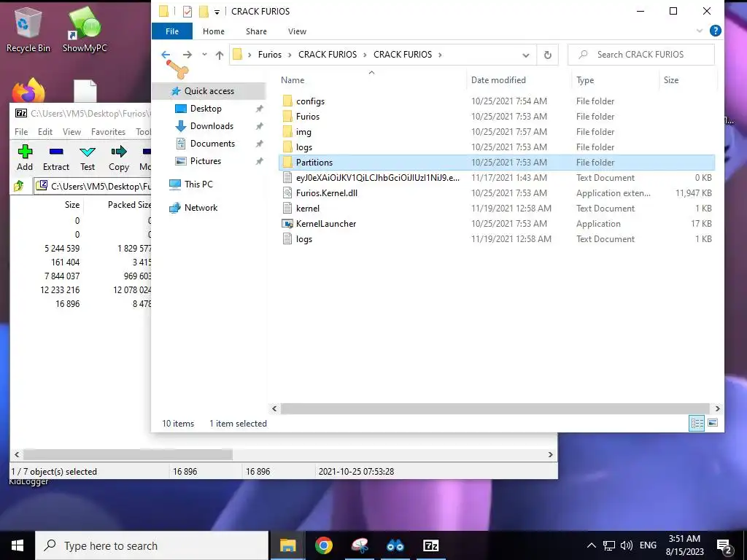Expand chevron after Furios in breadcrumb
The height and width of the screenshot is (560, 747).
(x=290, y=55)
